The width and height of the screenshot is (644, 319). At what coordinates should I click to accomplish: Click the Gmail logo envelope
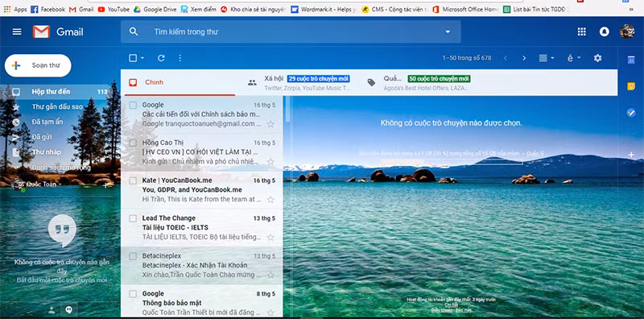point(41,31)
